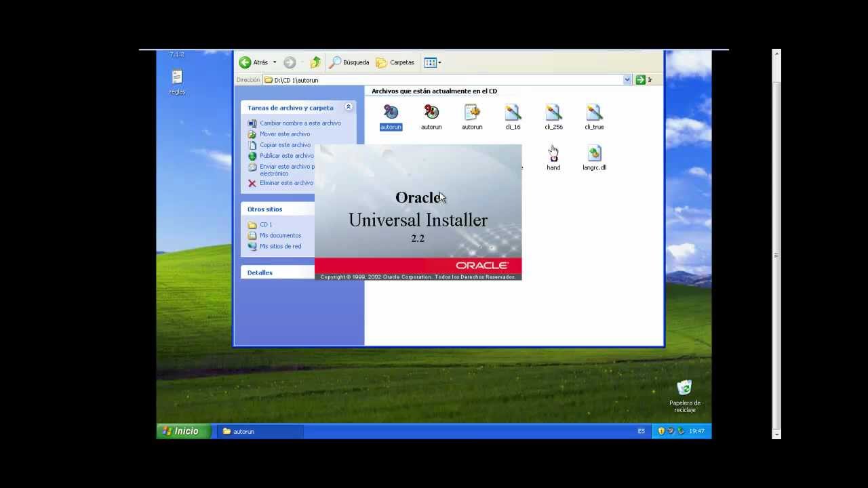Click Enviar este archivo por correo
Screen dimensions: 868x488
click(281, 169)
